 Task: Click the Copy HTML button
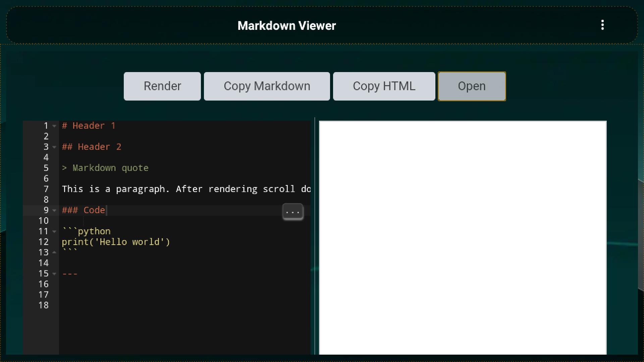click(384, 86)
